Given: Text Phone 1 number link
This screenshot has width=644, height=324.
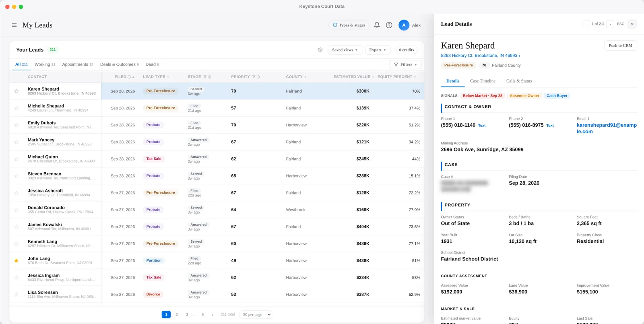Looking at the screenshot, I should point(482,126).
